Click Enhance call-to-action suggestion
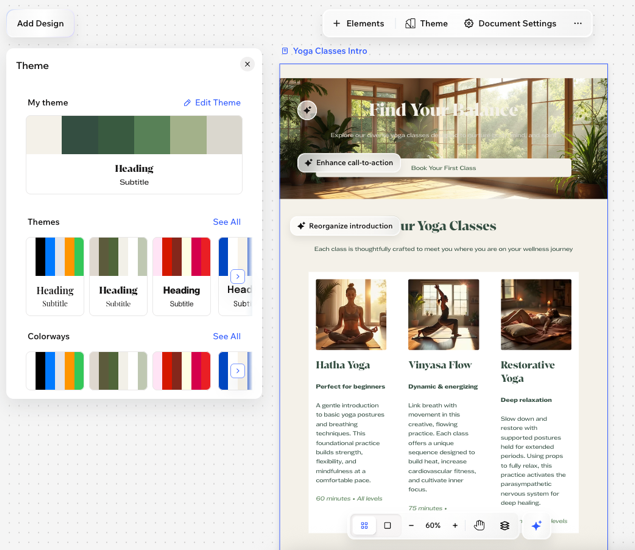Image resolution: width=635 pixels, height=550 pixels. click(x=349, y=162)
